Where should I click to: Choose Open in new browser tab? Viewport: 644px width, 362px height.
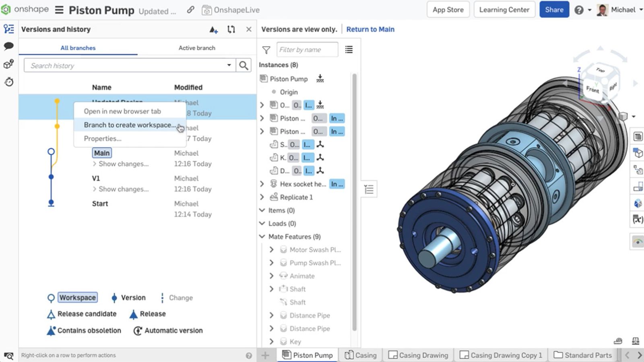122,111
